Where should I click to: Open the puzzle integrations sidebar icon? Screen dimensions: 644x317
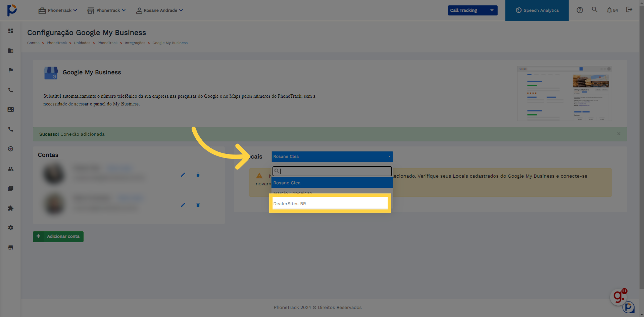tap(11, 208)
